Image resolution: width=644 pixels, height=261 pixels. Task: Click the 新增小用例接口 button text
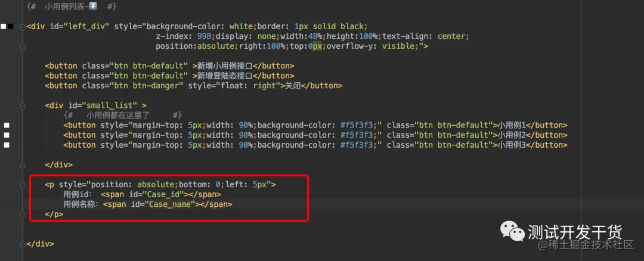[225, 66]
